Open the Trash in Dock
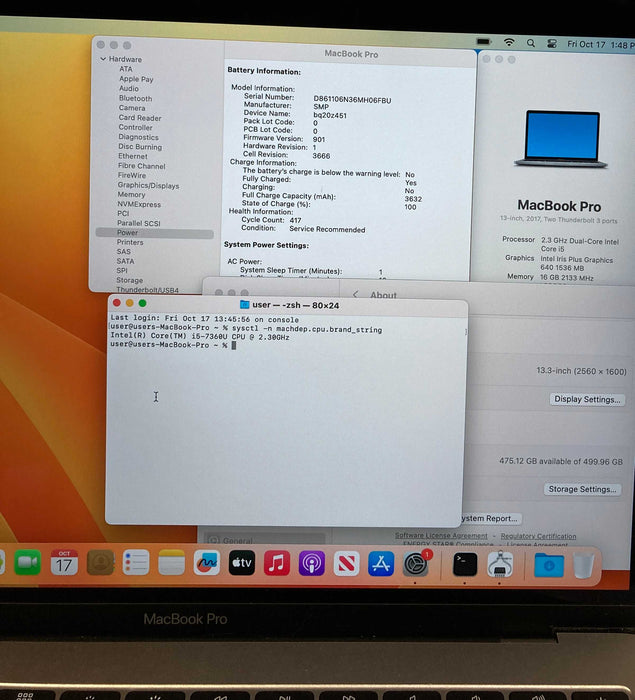Viewport: 635px width, 700px height. pos(583,565)
